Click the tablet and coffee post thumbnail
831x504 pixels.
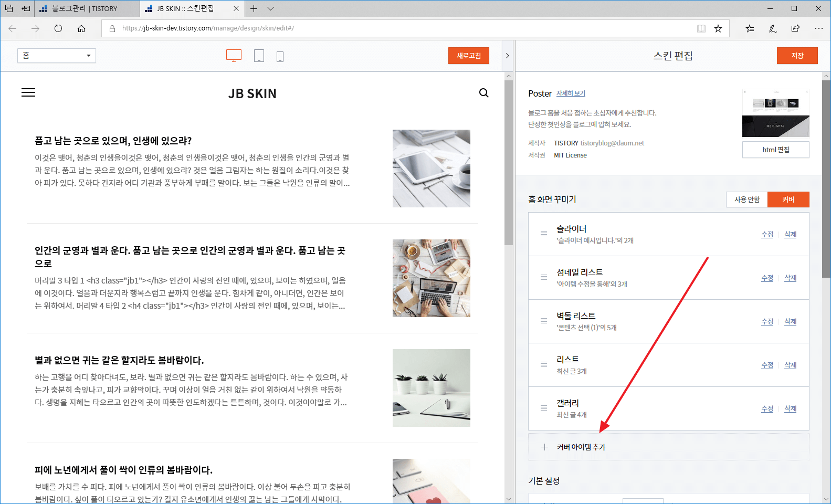[432, 169]
